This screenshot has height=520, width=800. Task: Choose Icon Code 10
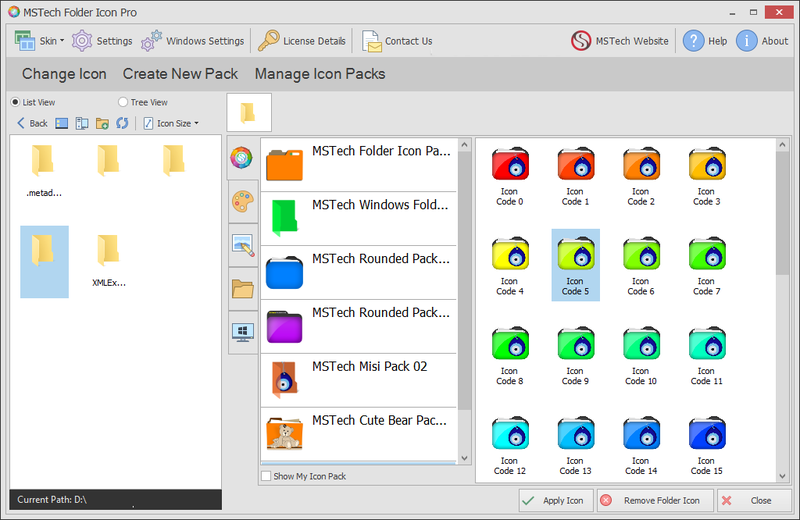(641, 355)
